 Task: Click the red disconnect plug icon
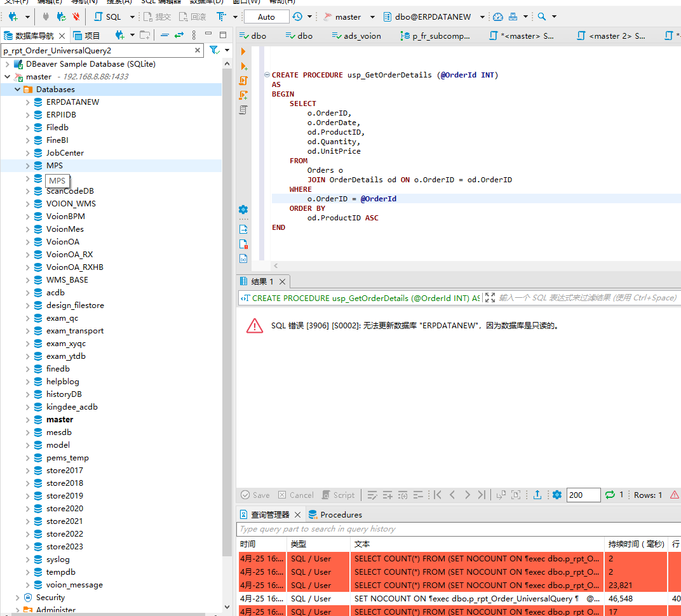click(x=76, y=17)
